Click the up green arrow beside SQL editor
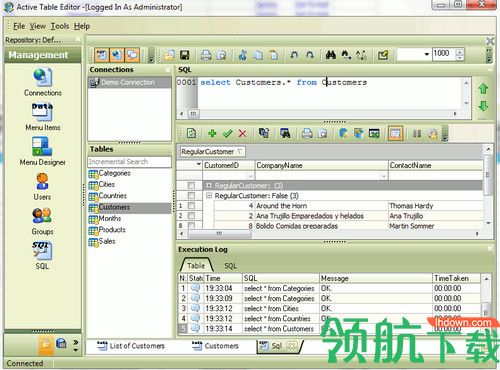500x370 pixels. [x=483, y=88]
